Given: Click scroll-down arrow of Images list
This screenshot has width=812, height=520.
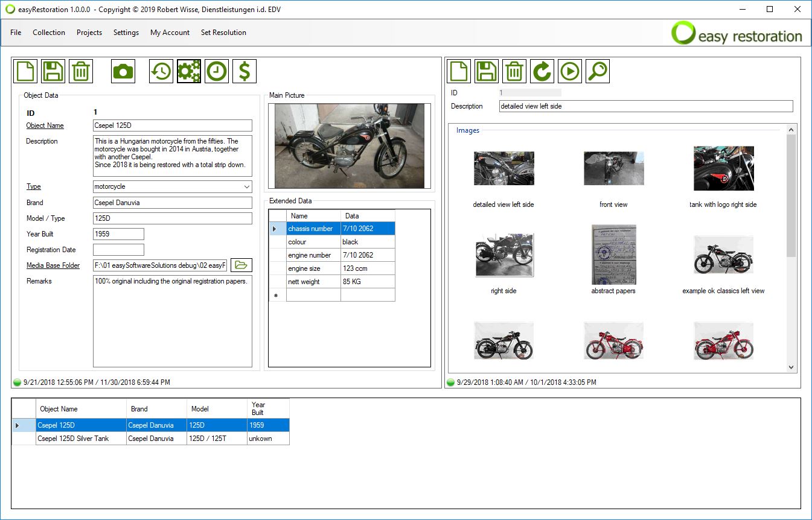Looking at the screenshot, I should (791, 367).
